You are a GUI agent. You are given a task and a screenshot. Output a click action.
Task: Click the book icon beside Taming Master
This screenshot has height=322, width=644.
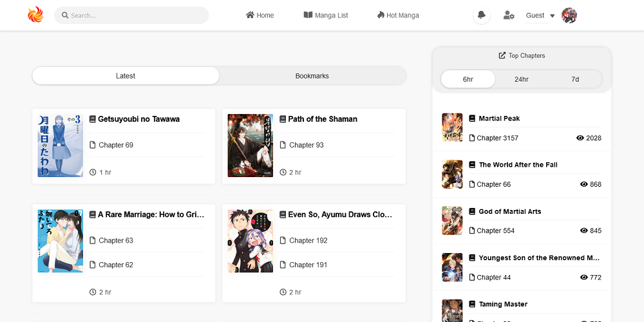pos(472,305)
